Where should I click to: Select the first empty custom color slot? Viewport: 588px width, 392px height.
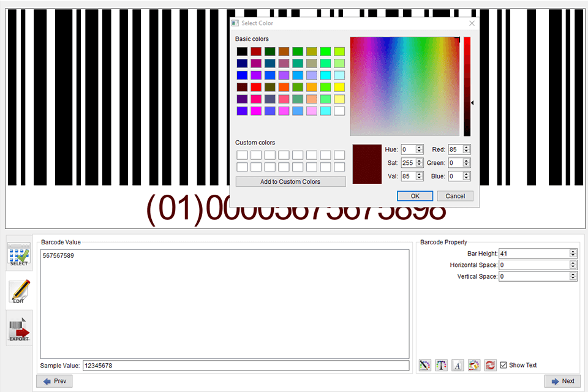pyautogui.click(x=242, y=155)
